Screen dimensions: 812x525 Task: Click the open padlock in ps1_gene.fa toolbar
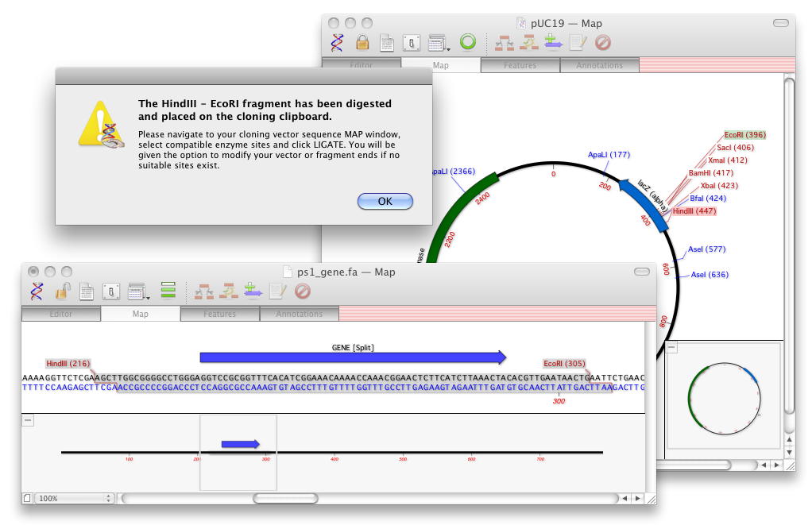62,291
